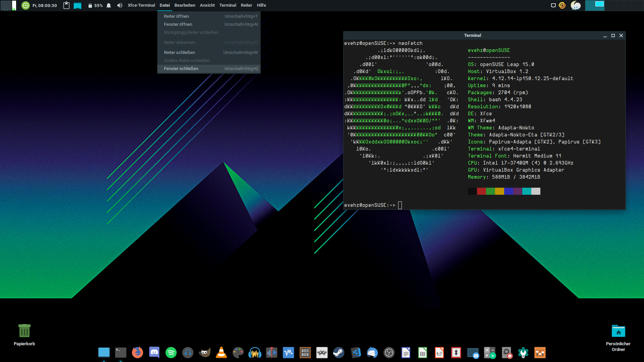
Task: Open the Bearbeiten menu
Action: 185,5
